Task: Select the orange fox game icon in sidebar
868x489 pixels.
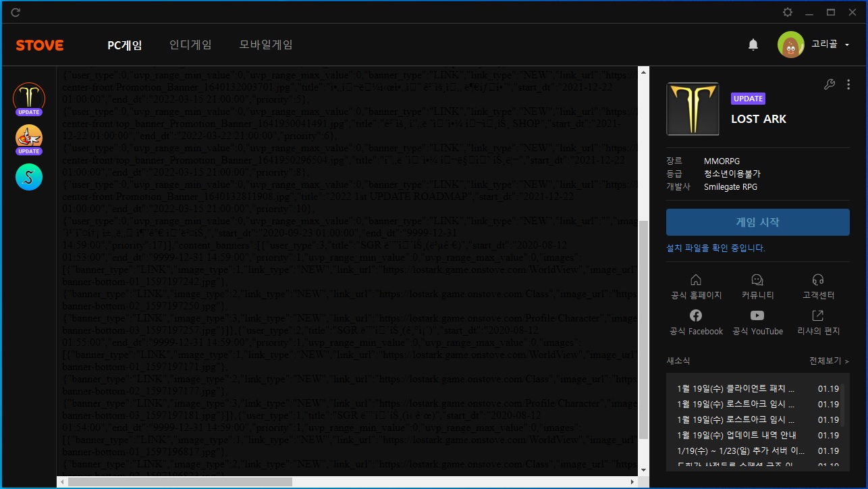Action: point(29,138)
